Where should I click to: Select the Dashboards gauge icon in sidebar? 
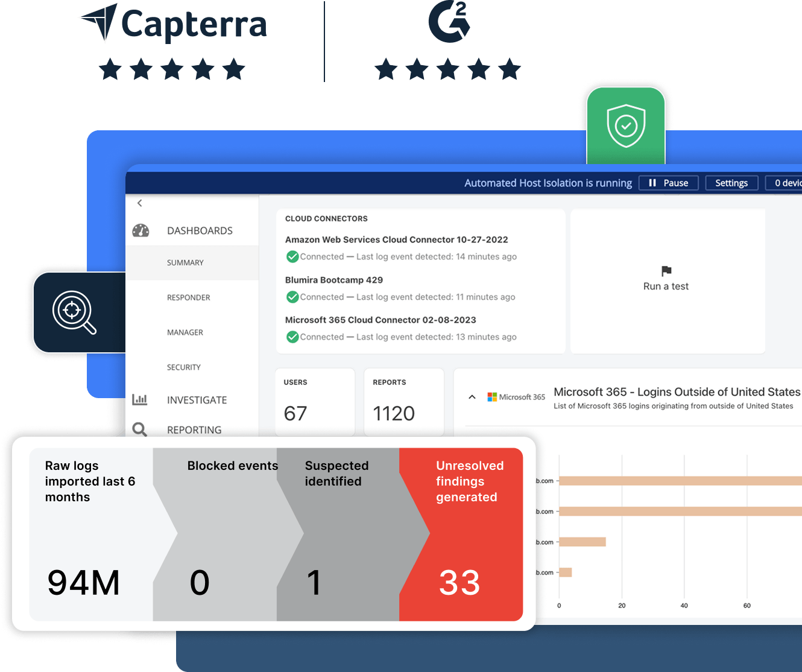tap(141, 230)
